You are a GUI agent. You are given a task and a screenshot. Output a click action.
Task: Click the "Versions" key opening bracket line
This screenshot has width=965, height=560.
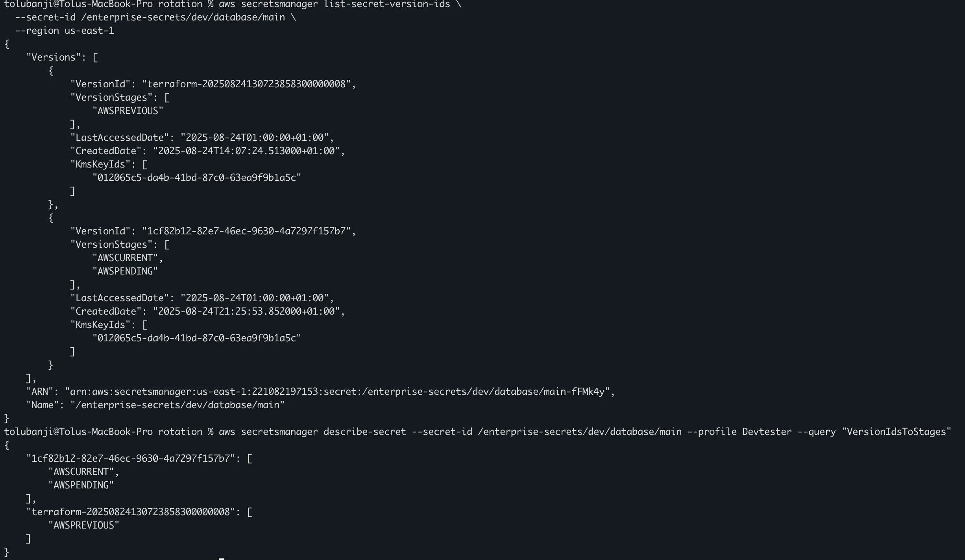tap(62, 57)
